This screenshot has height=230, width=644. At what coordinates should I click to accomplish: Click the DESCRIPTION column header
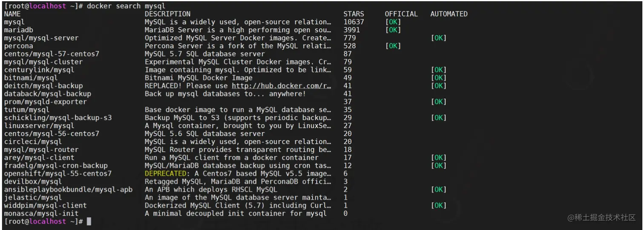[x=168, y=14]
